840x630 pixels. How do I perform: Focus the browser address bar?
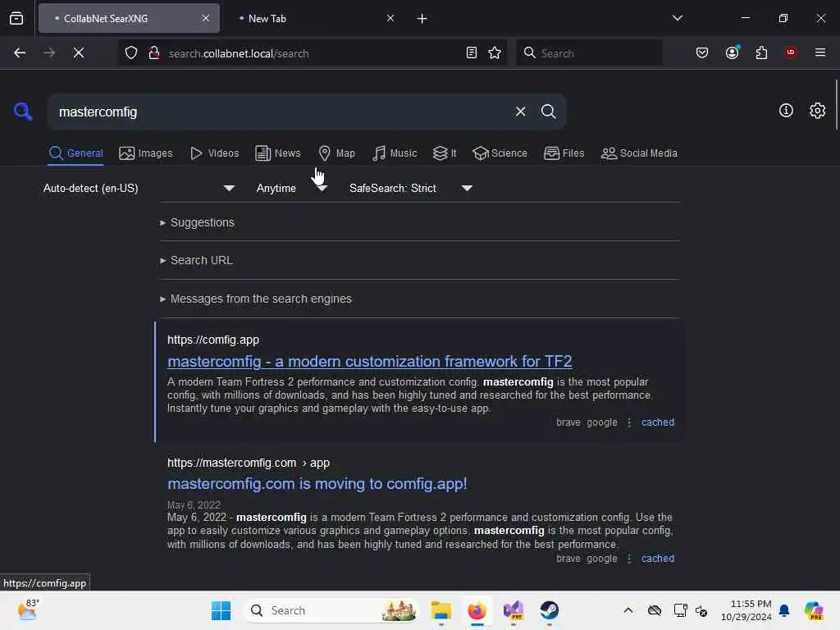tap(313, 53)
